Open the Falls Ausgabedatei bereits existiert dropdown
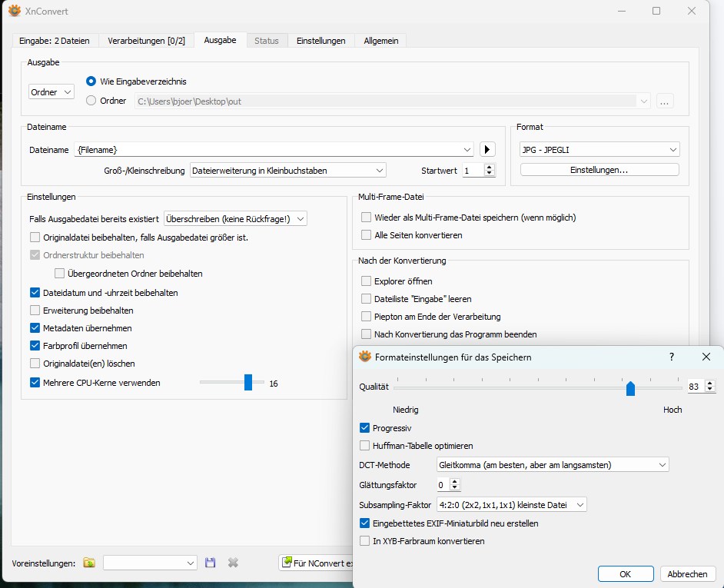 pos(235,218)
